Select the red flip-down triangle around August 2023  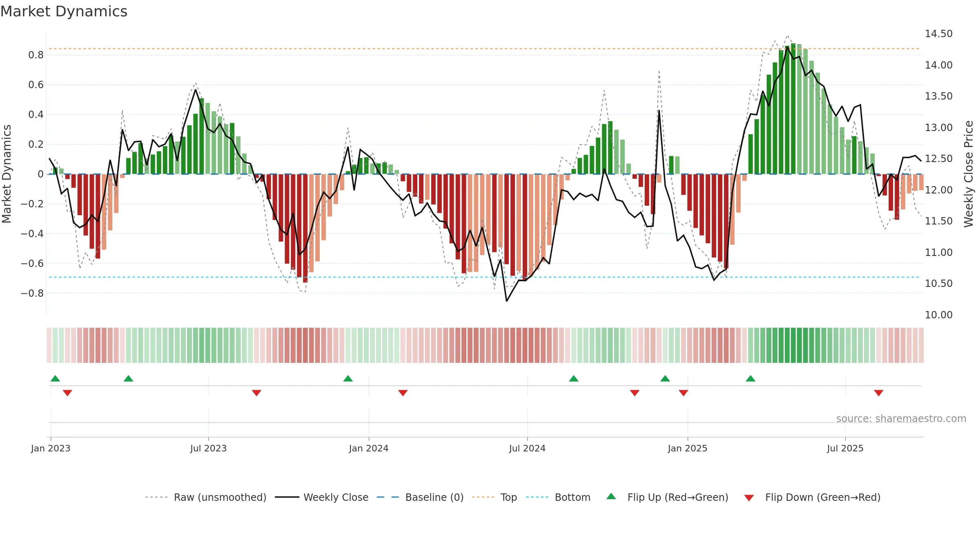(x=256, y=393)
